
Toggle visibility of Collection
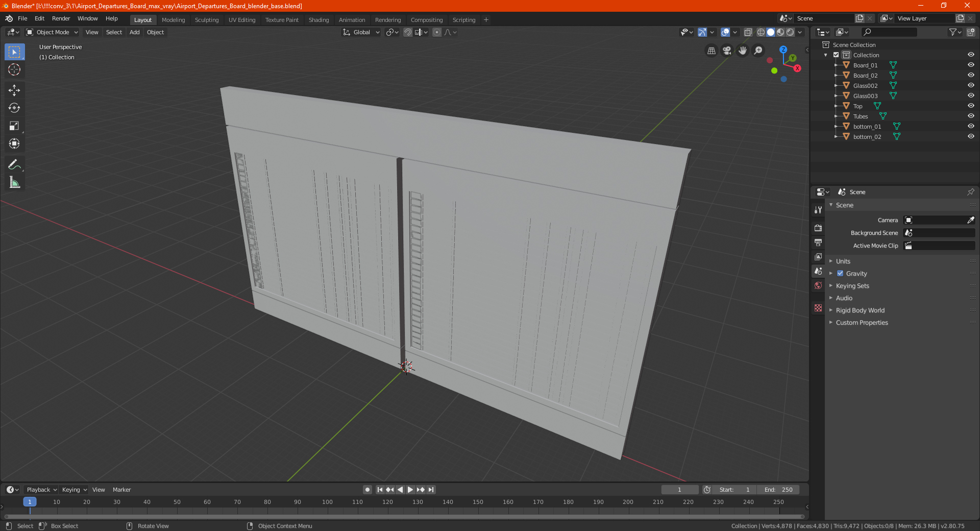pos(971,55)
